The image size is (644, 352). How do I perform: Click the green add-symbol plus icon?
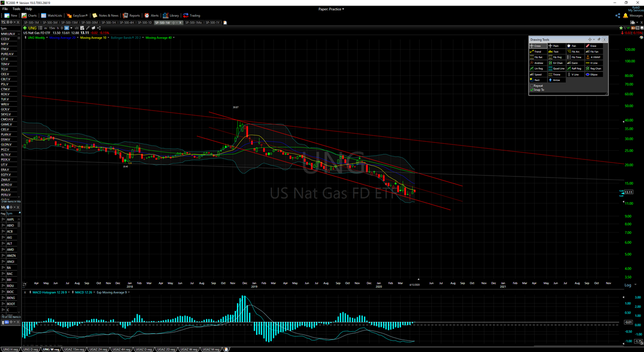(x=26, y=28)
